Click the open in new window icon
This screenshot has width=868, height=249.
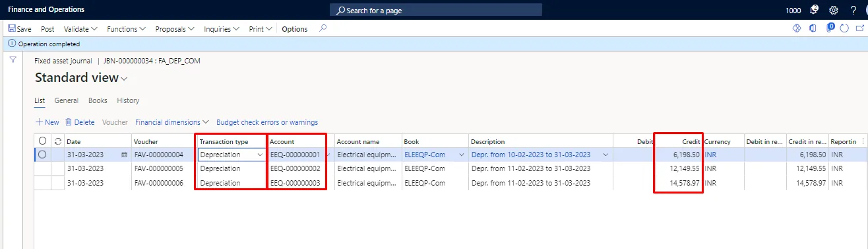click(x=859, y=28)
